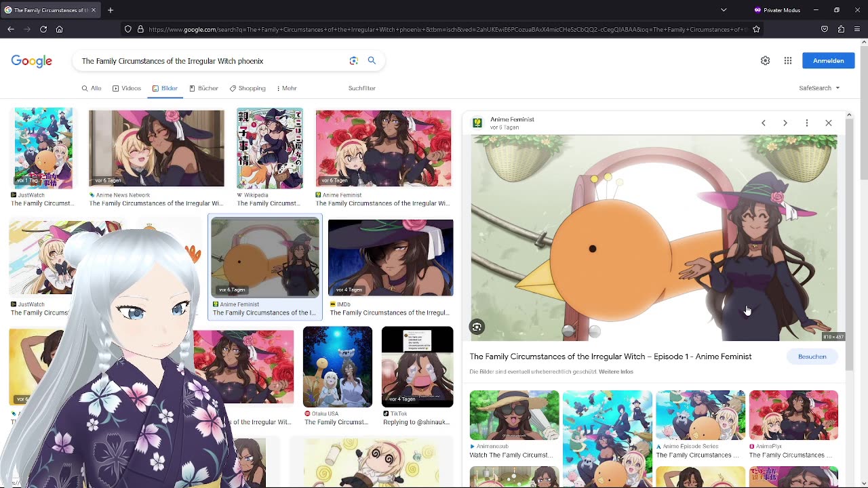The width and height of the screenshot is (868, 488).
Task: Go to previous image in preview panel
Action: [764, 123]
